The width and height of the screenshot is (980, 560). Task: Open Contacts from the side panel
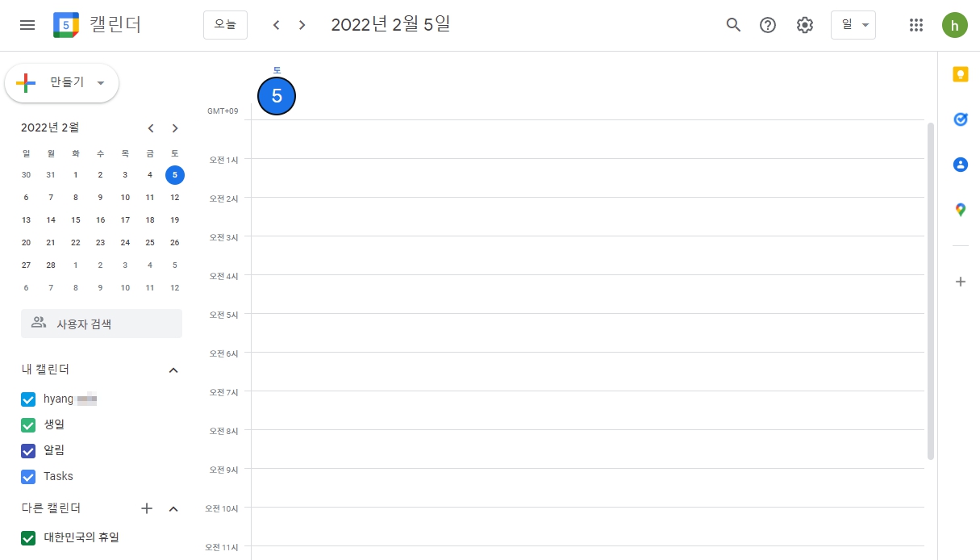[960, 164]
